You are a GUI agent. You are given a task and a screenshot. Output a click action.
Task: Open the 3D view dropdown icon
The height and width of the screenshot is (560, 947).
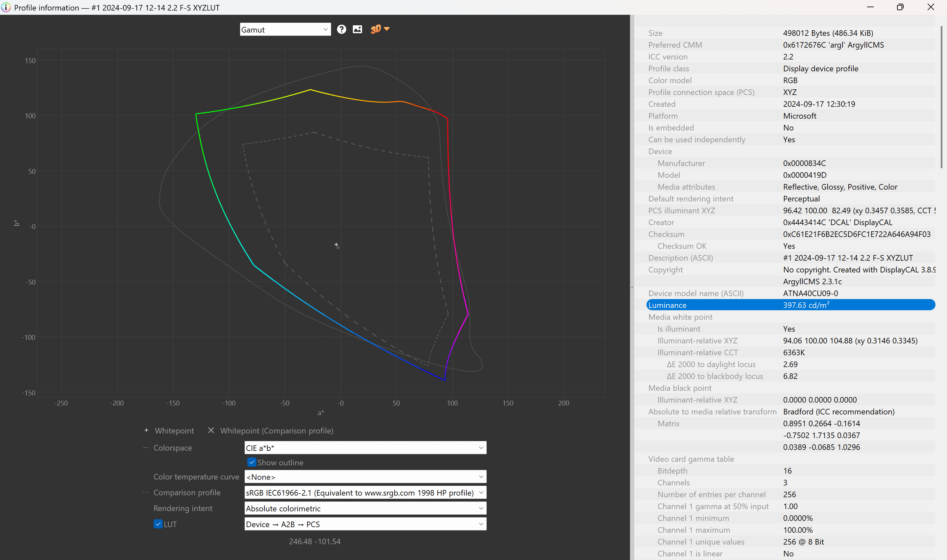(x=380, y=29)
